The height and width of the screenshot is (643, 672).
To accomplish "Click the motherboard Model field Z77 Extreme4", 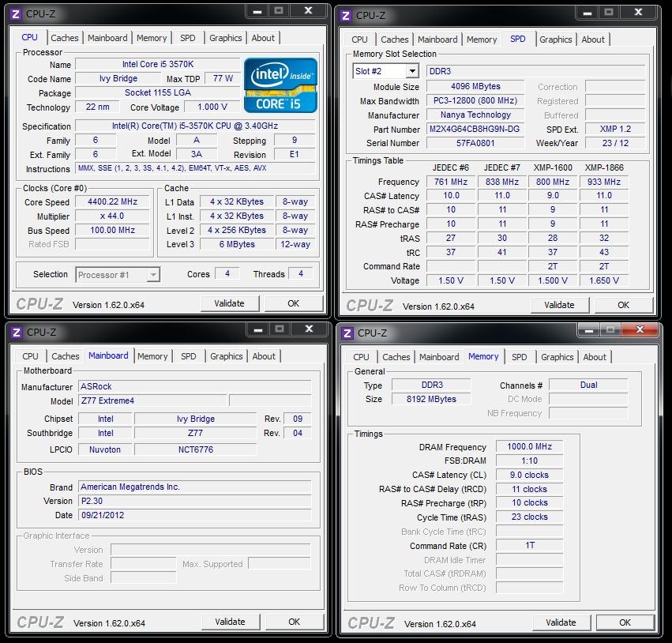I will click(x=152, y=400).
